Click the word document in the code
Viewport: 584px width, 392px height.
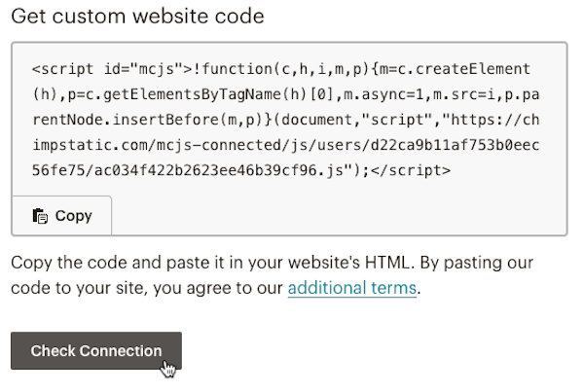317,120
